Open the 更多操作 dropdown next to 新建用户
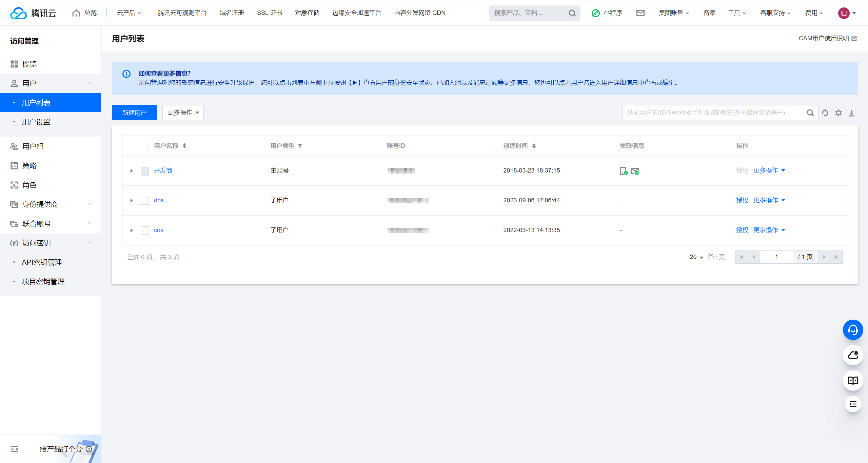Viewport: 868px width, 463px height. click(x=182, y=113)
